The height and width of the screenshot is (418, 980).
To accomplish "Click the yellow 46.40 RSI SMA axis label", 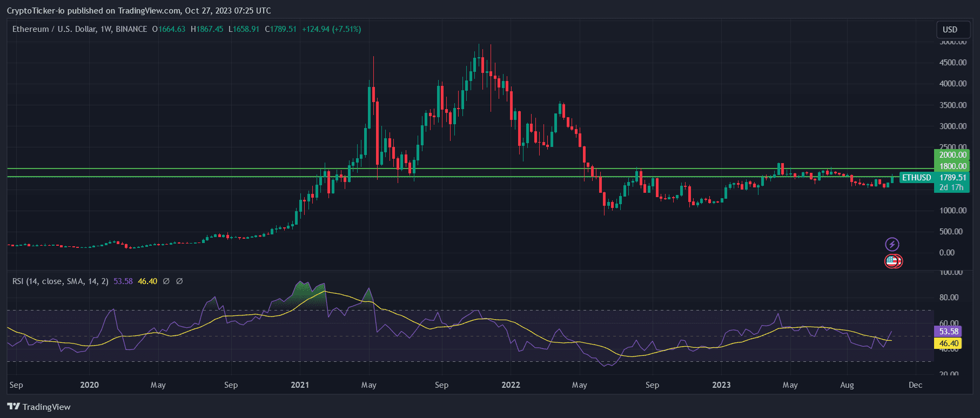I will click(948, 343).
